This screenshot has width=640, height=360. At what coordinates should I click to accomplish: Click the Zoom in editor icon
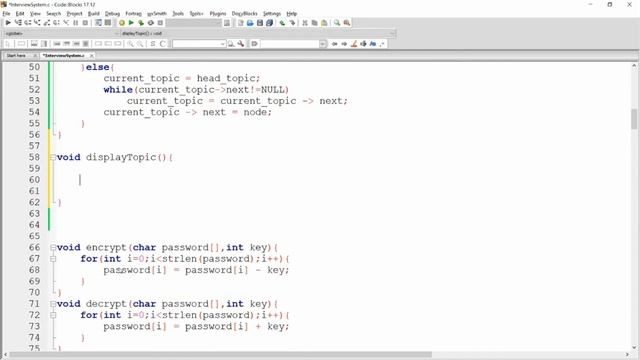click(130, 44)
